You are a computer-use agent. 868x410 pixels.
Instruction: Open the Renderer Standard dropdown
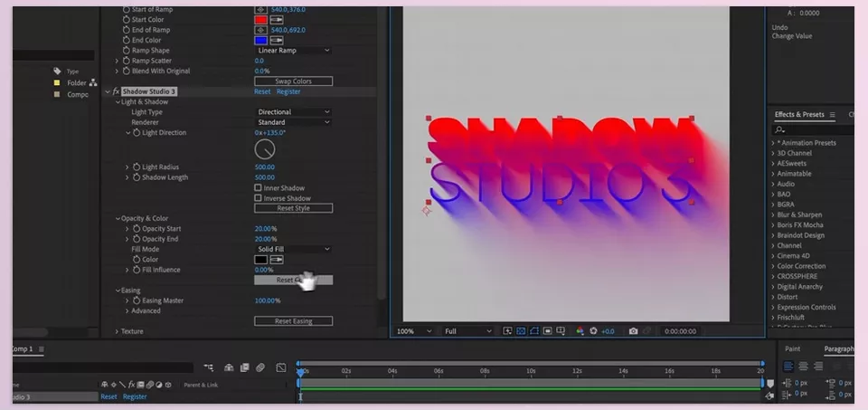point(293,122)
